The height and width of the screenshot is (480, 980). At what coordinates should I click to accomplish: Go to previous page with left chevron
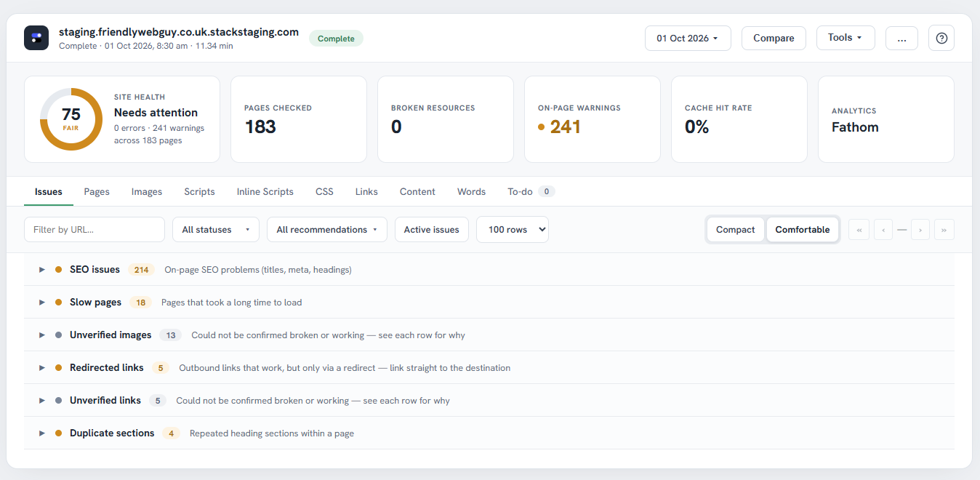(883, 230)
